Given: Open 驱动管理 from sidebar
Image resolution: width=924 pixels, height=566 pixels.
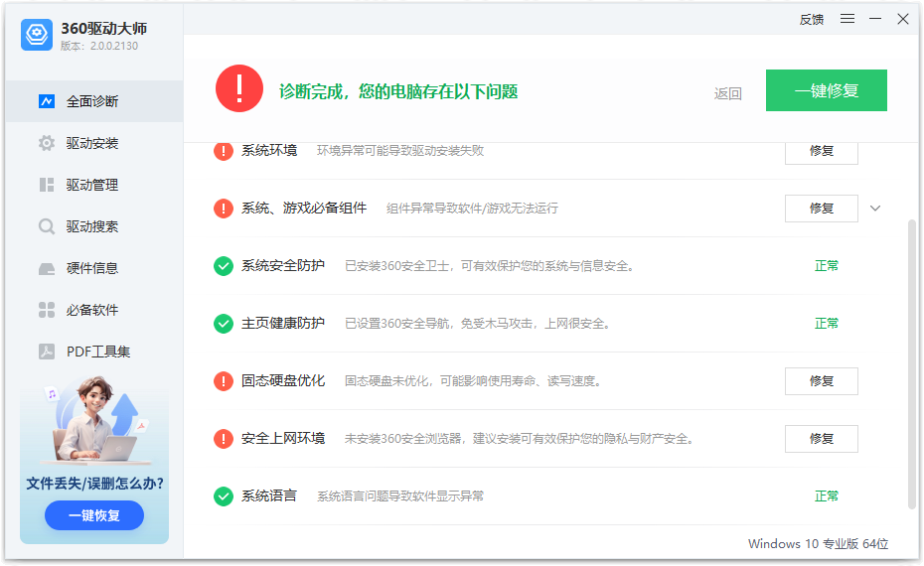Looking at the screenshot, I should click(94, 185).
